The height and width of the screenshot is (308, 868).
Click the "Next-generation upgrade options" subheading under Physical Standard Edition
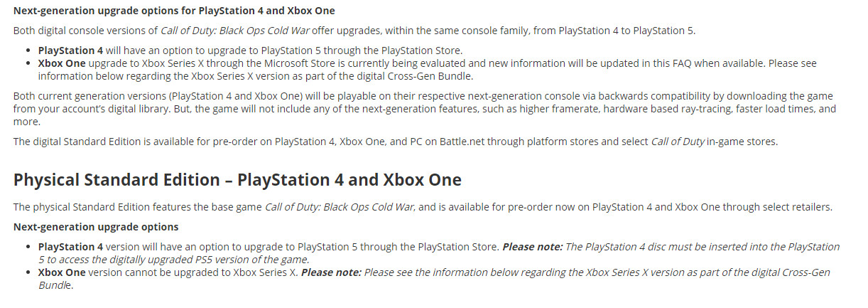tap(96, 227)
